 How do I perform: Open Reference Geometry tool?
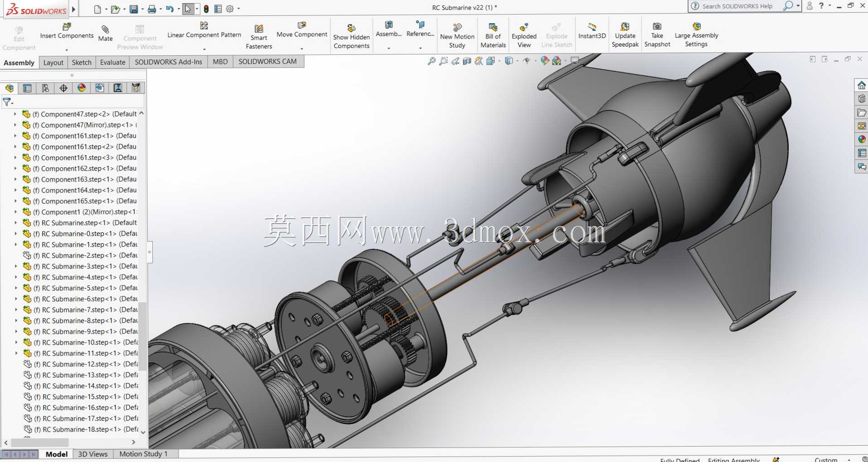pyautogui.click(x=420, y=29)
